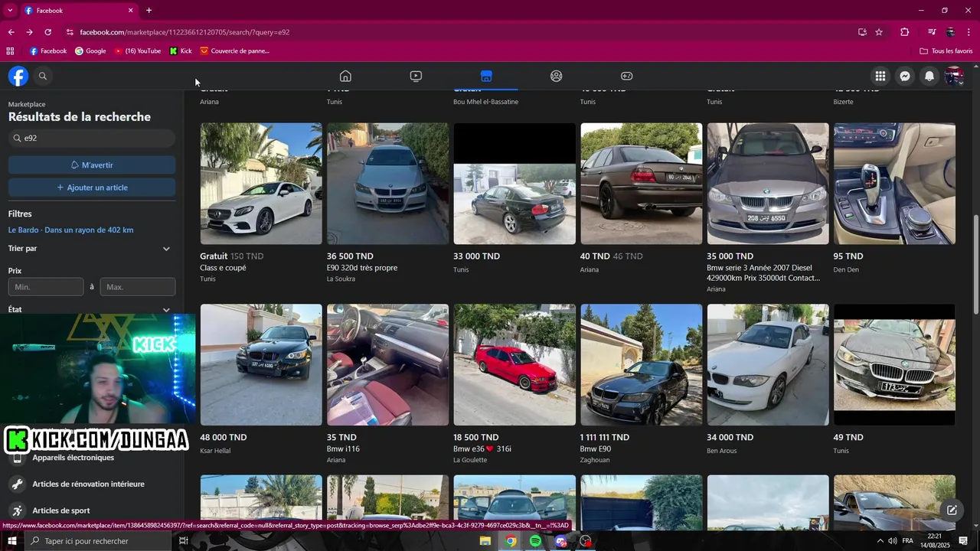Click the page vertical scrollbar

click(976, 264)
